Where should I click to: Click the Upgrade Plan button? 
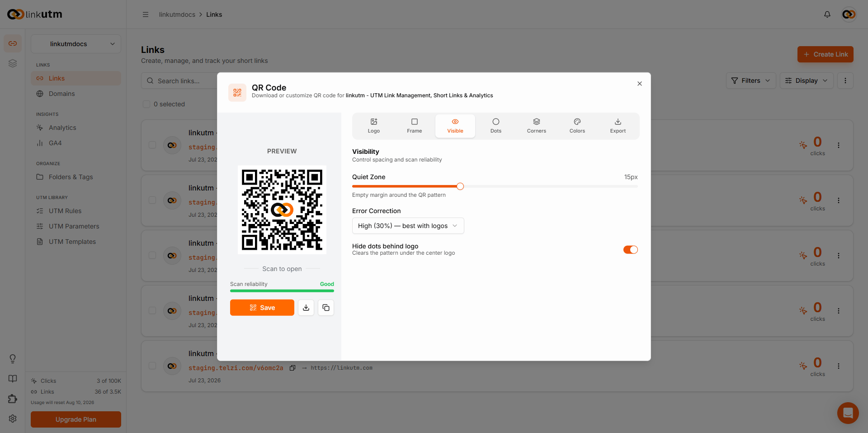[76, 419]
